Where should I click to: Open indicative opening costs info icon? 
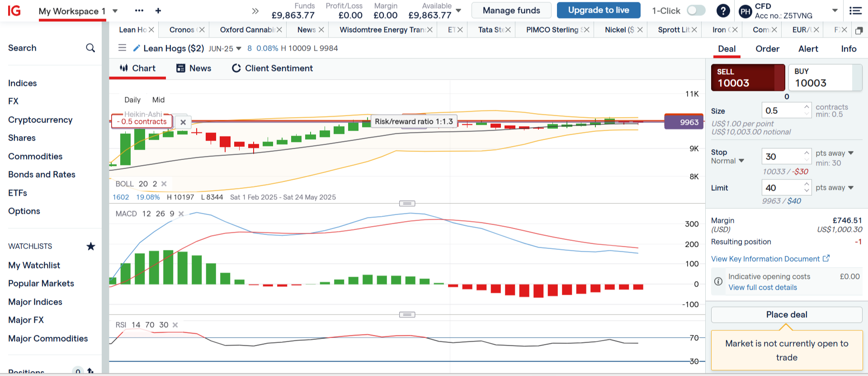click(718, 282)
